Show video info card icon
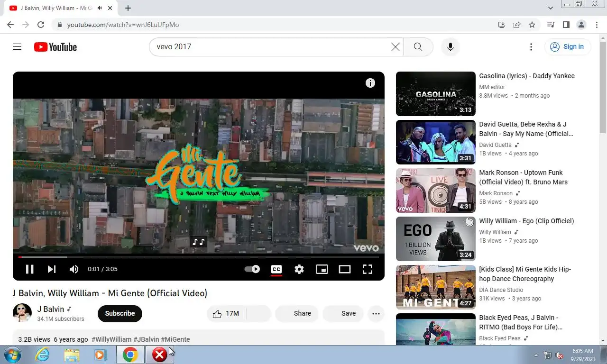The image size is (607, 364). pyautogui.click(x=370, y=83)
